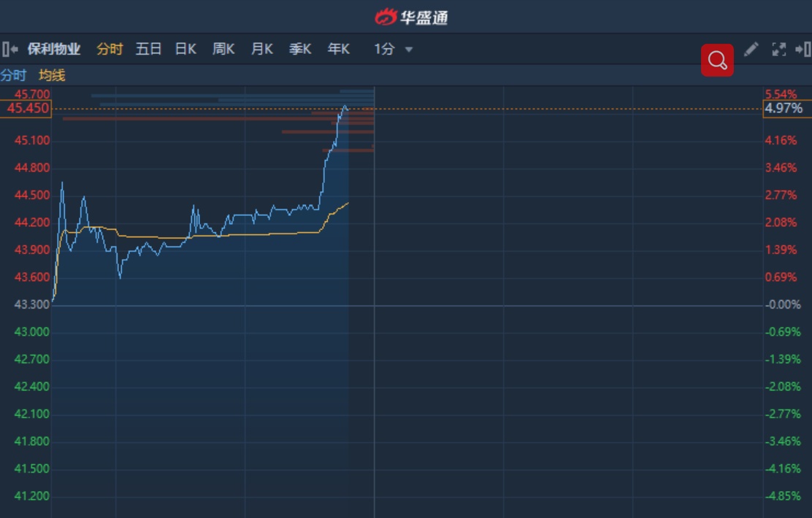Click the 0.00% axis label
This screenshot has width=812, height=518.
click(783, 305)
